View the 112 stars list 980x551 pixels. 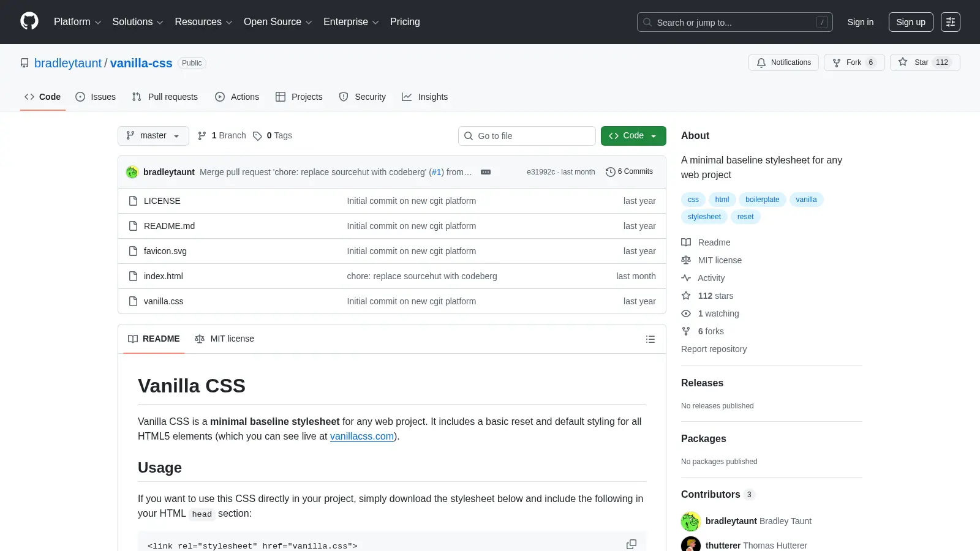[707, 296]
